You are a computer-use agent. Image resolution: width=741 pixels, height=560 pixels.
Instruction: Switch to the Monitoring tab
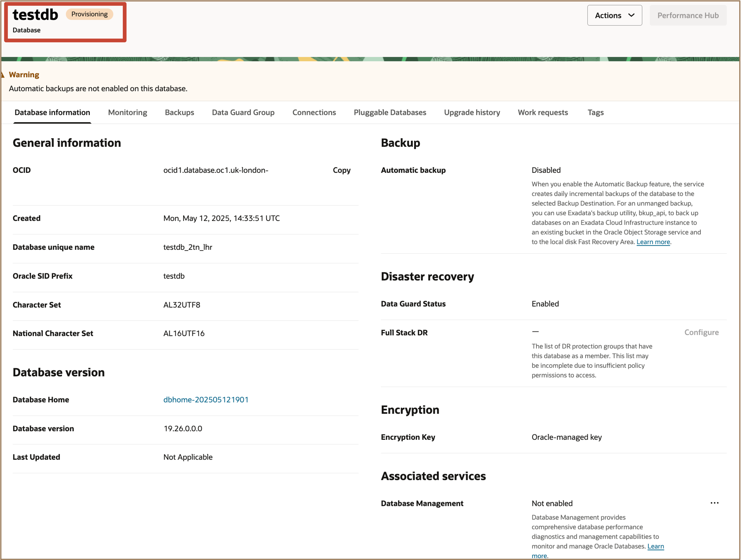pos(127,112)
